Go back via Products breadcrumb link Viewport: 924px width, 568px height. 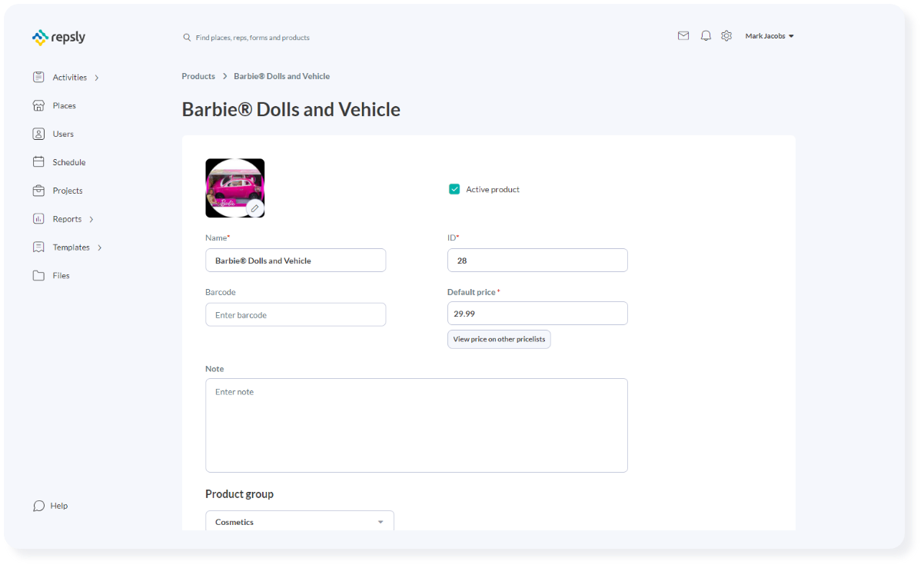click(x=198, y=76)
